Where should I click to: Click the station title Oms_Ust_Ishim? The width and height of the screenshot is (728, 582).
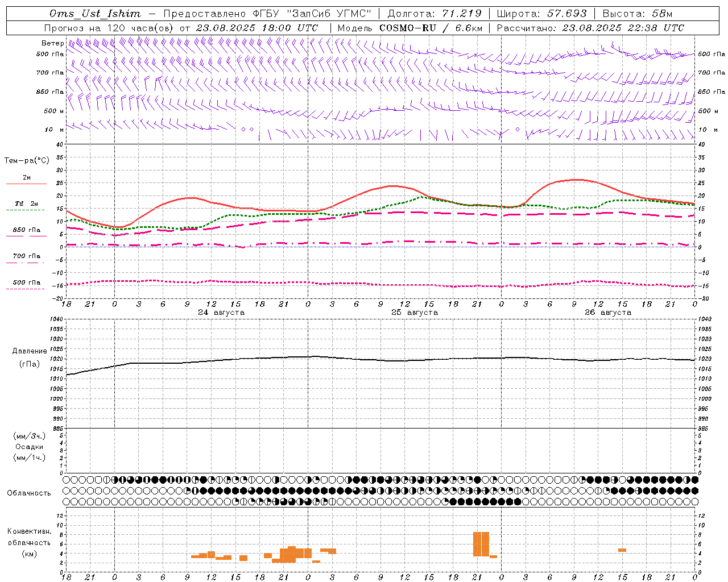click(x=95, y=14)
